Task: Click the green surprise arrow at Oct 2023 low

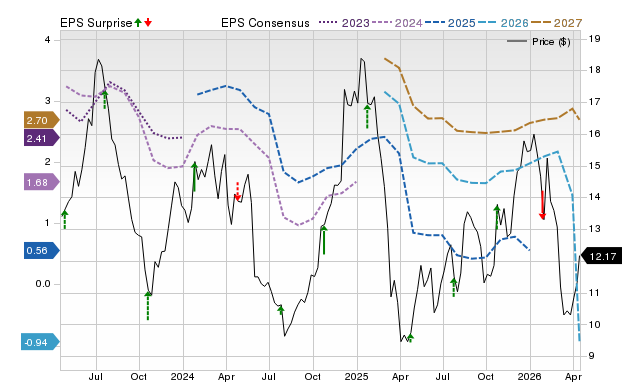Action: click(148, 306)
